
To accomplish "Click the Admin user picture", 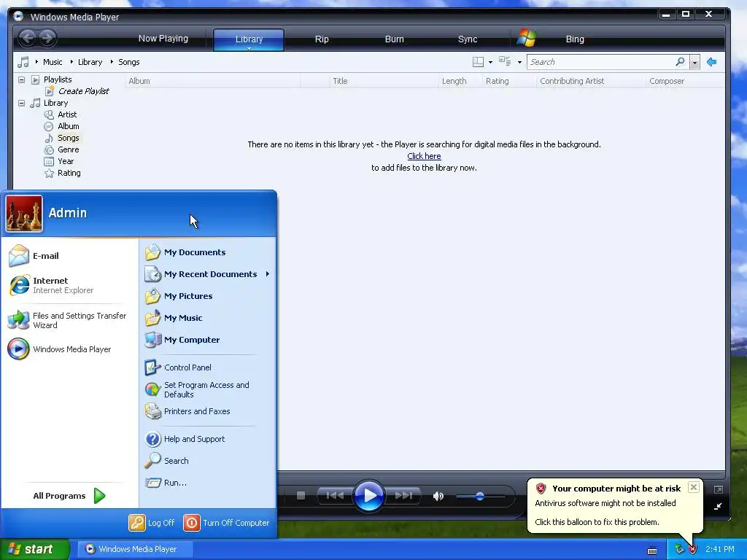I will coord(24,214).
